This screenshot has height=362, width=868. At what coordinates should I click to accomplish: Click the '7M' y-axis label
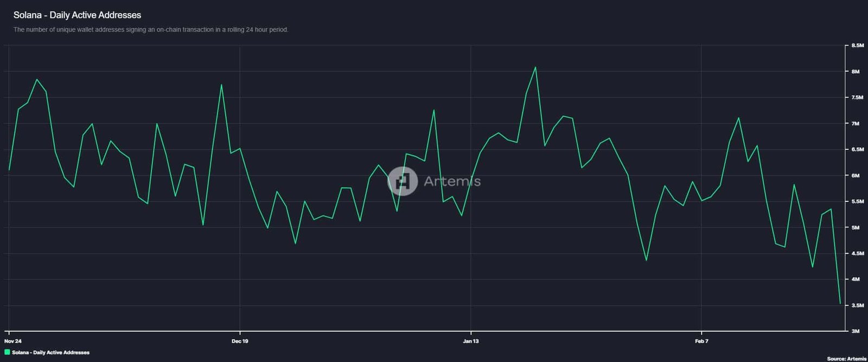[x=856, y=124]
